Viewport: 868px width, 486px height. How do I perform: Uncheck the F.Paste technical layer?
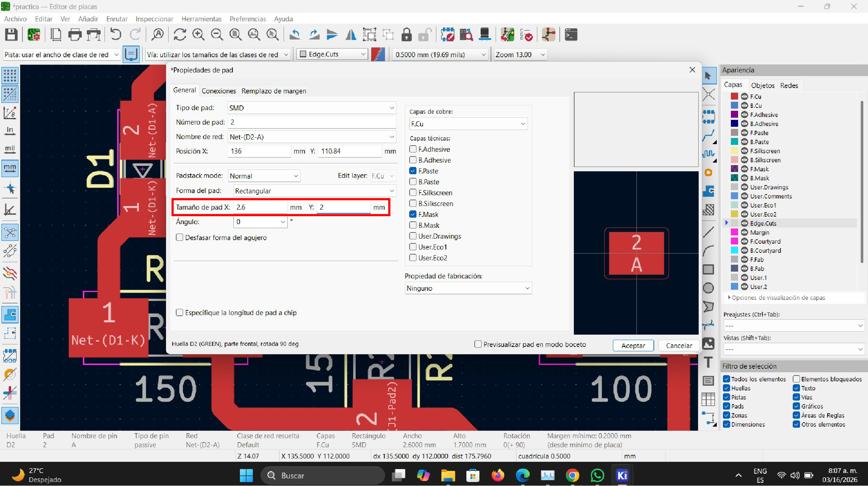pyautogui.click(x=413, y=171)
